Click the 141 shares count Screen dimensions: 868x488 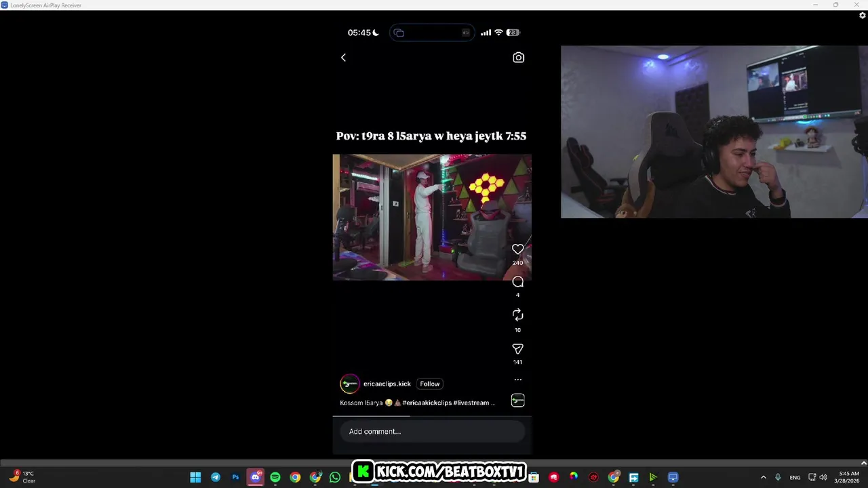click(517, 362)
